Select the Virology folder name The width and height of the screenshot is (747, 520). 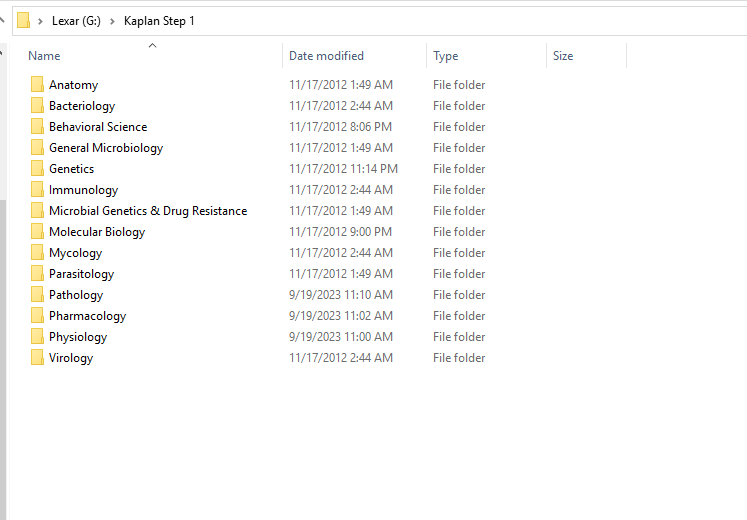coord(71,358)
